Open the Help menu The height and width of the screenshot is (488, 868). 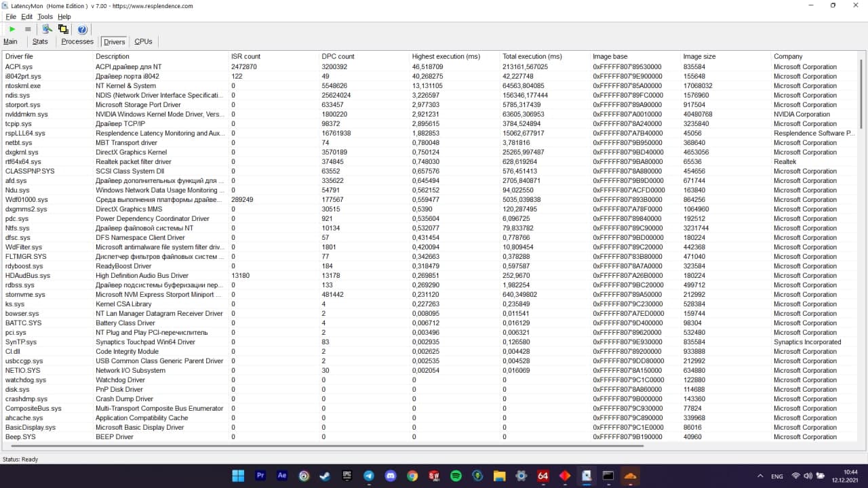pos(64,16)
